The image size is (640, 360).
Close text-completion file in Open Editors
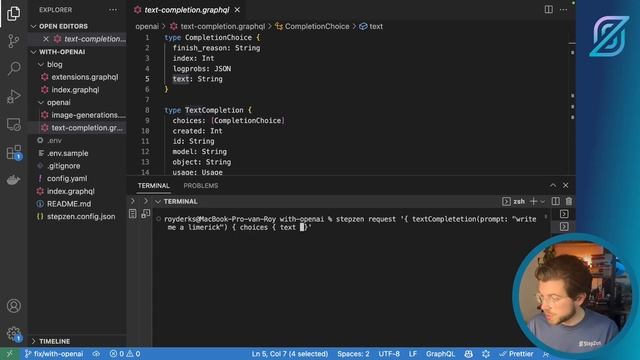coord(46,39)
